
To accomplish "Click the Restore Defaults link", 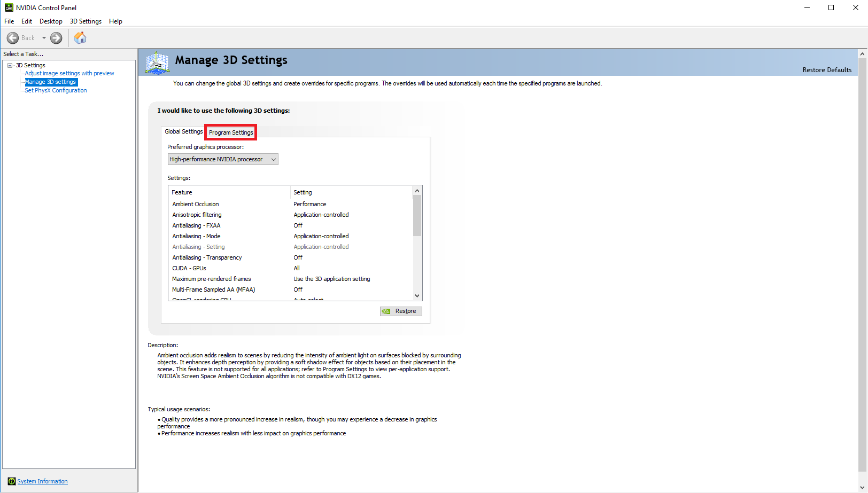I will [827, 70].
